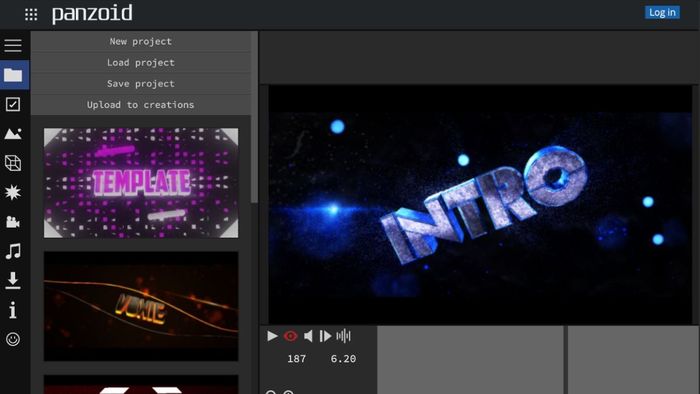Viewport: 700px width, 394px height.
Task: Open the download arrow sidebar icon
Action: pos(13,281)
